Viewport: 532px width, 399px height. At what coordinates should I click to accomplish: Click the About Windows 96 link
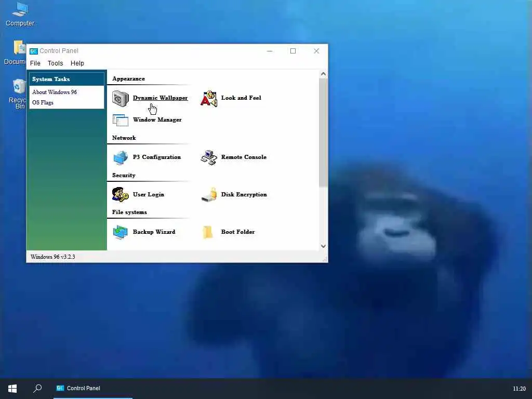click(x=55, y=92)
